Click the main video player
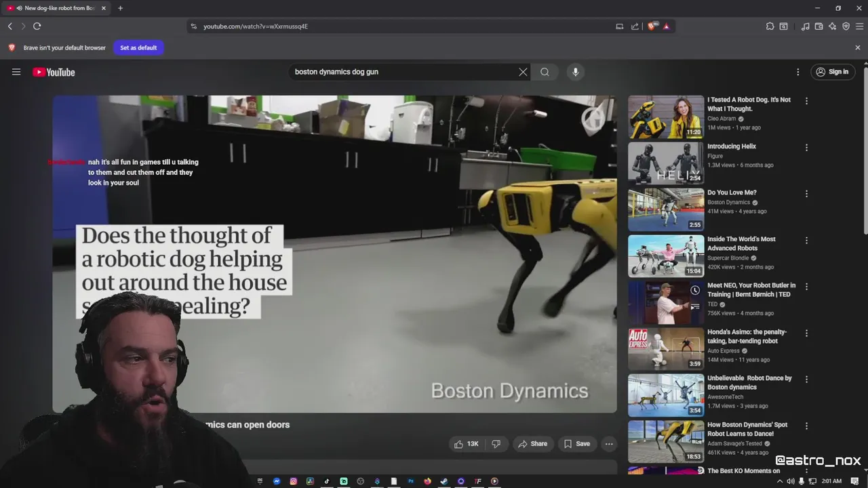 point(334,253)
